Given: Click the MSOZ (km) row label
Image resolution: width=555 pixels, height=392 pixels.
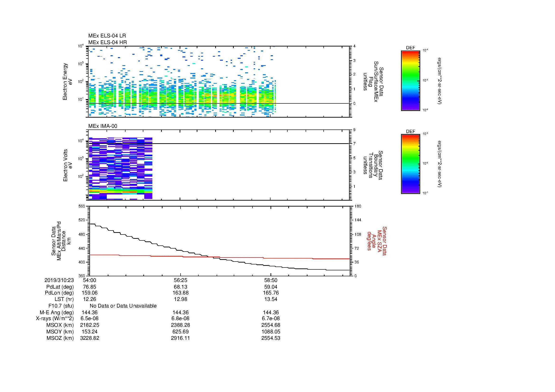Looking at the screenshot, I should pyautogui.click(x=60, y=338).
